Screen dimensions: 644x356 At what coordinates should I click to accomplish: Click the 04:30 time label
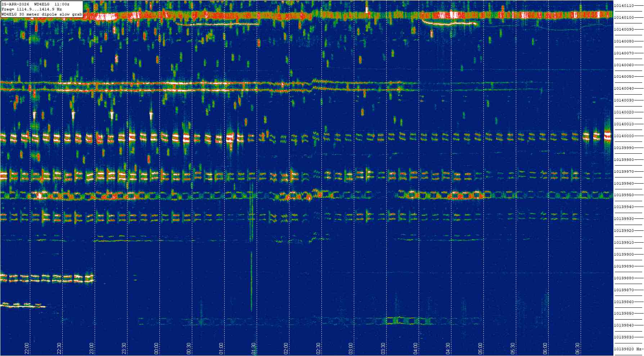click(448, 348)
